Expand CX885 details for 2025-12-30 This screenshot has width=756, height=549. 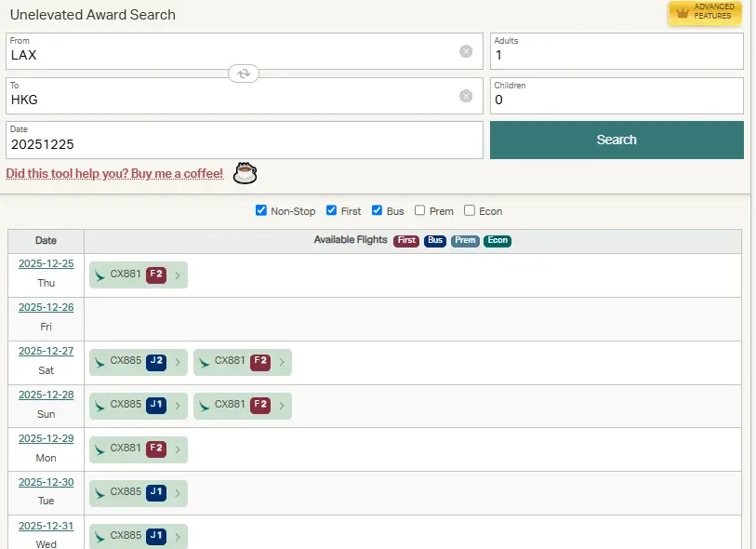tap(178, 493)
